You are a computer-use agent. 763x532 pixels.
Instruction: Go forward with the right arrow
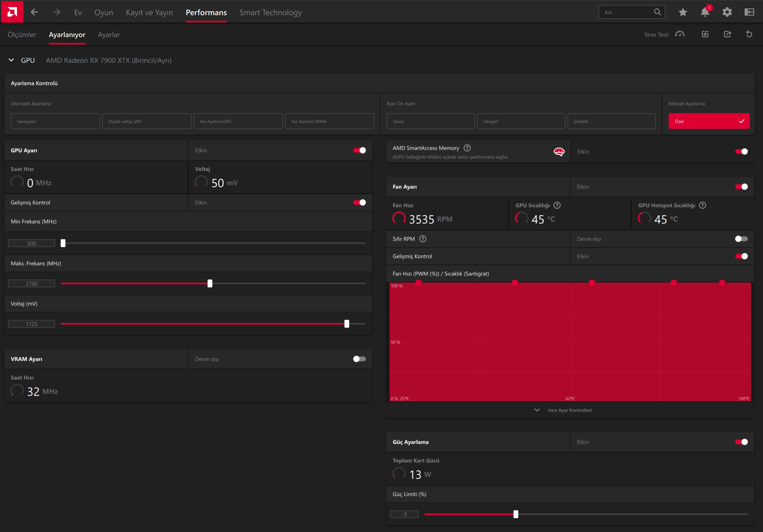[57, 12]
